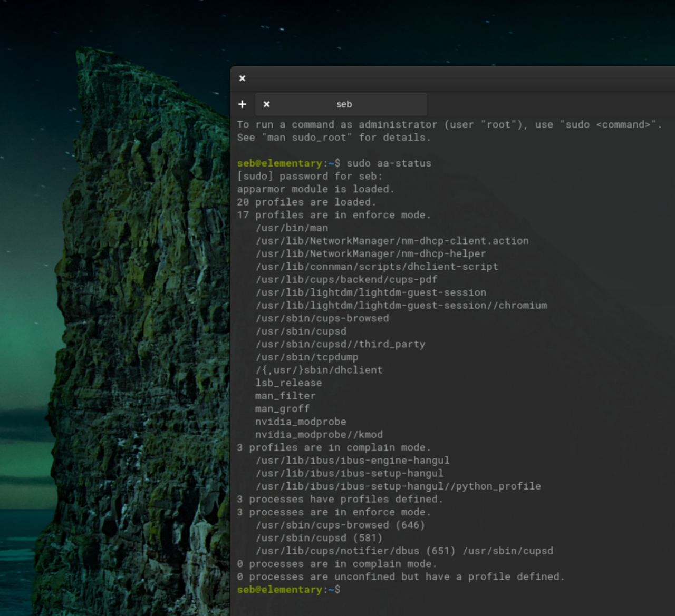Click the "3 profiles are in complain mode" line

click(x=334, y=447)
